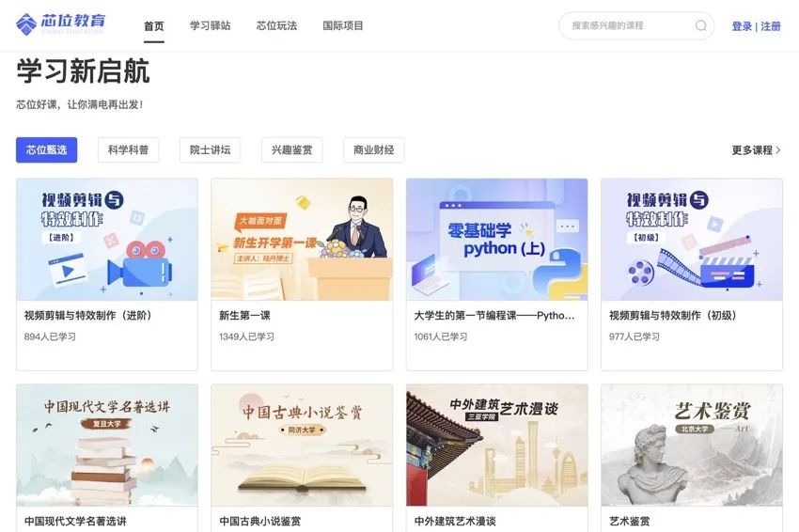
Task: Open the 更多课程 chevron arrow
Action: [778, 150]
